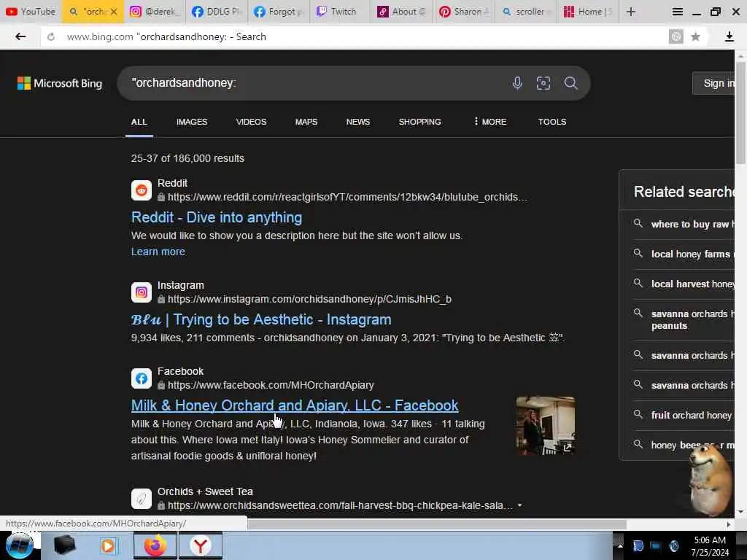Open Milk & Honey Facebook result thumbnail
747x560 pixels.
545,426
